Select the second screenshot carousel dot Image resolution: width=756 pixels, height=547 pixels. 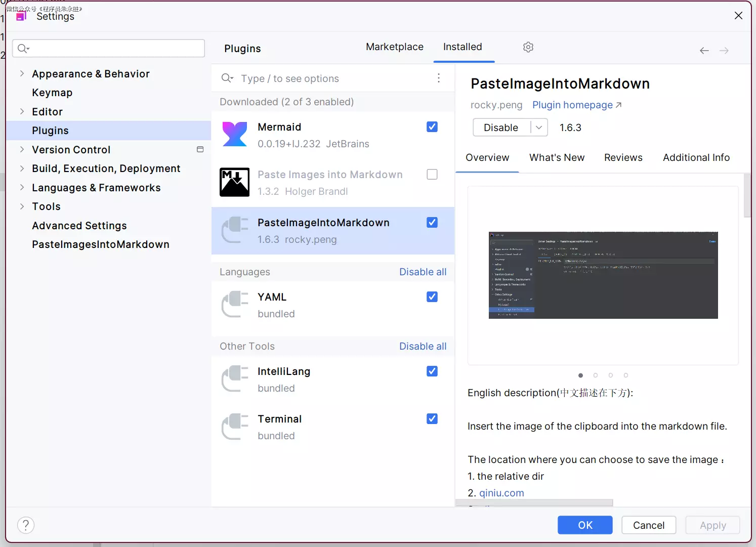tap(596, 375)
